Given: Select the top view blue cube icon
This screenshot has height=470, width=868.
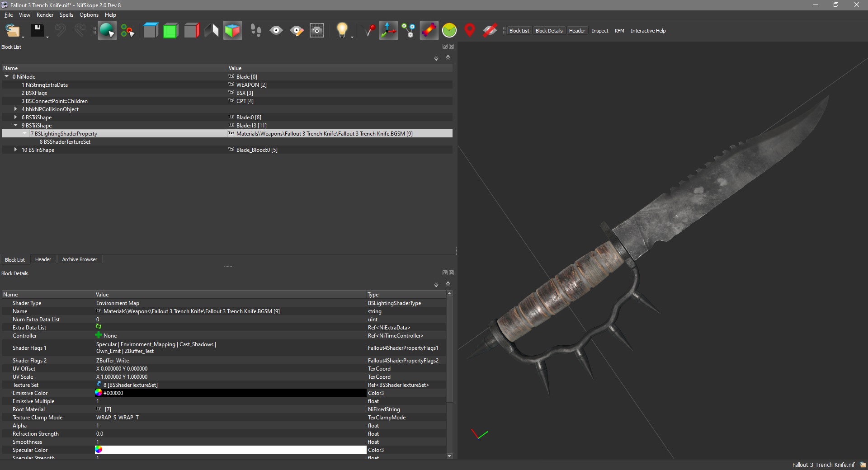Looking at the screenshot, I should point(151,31).
